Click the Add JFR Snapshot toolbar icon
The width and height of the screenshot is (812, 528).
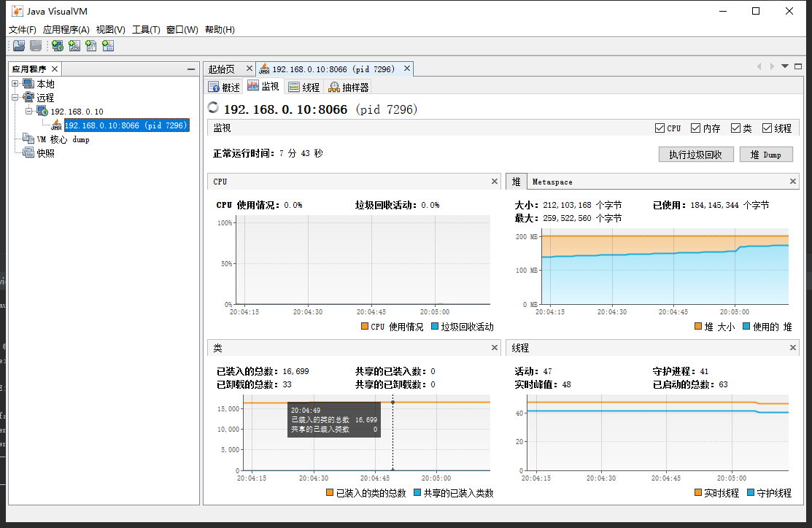tap(108, 46)
